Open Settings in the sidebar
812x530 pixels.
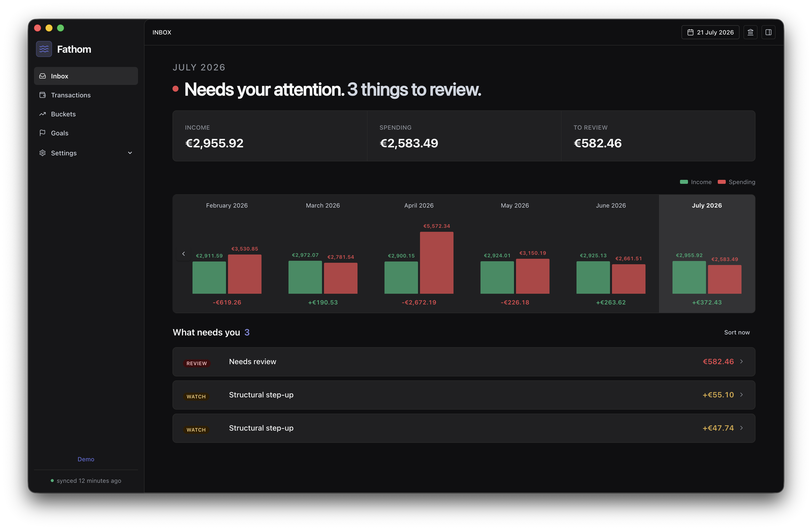tap(86, 153)
